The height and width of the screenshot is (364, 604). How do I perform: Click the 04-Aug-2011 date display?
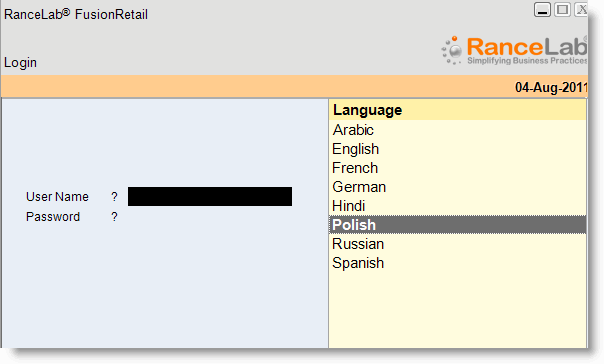pos(551,87)
